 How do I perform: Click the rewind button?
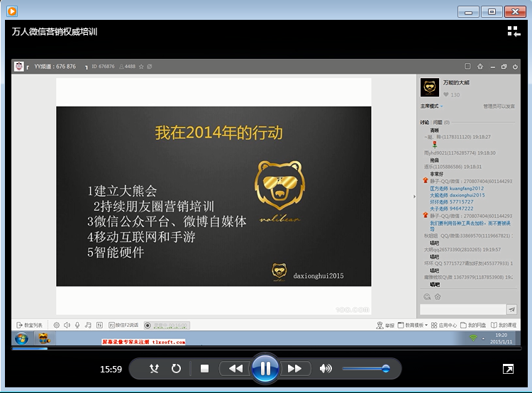tap(235, 369)
